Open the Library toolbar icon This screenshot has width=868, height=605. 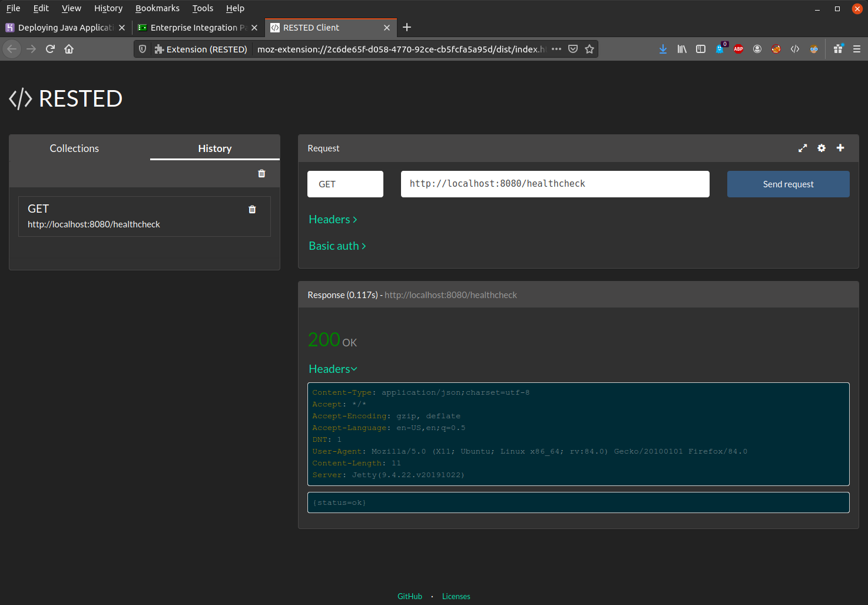click(682, 49)
